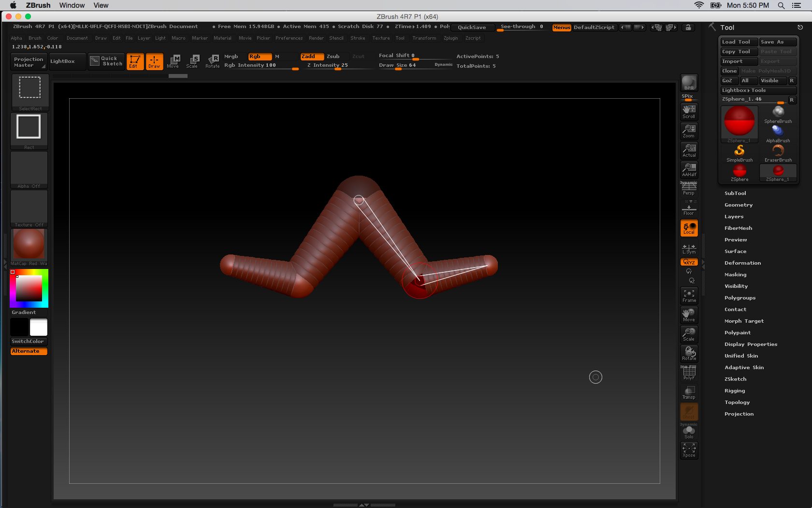Open the Preferences menu

pos(289,38)
